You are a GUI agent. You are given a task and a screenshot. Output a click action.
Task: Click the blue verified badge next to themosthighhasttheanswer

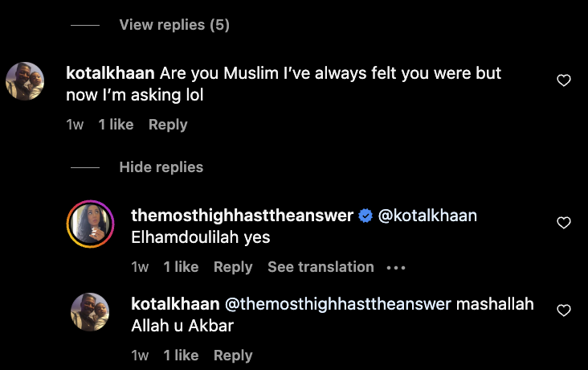(x=365, y=216)
